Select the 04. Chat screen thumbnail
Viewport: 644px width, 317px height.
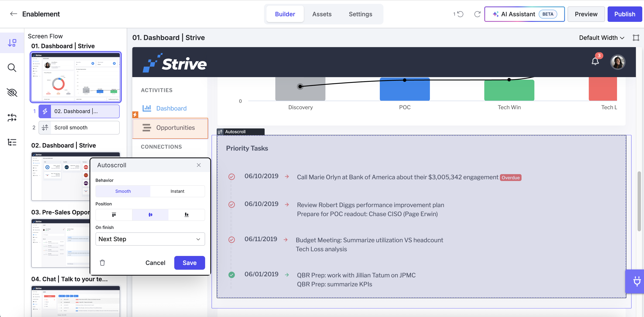click(x=76, y=301)
